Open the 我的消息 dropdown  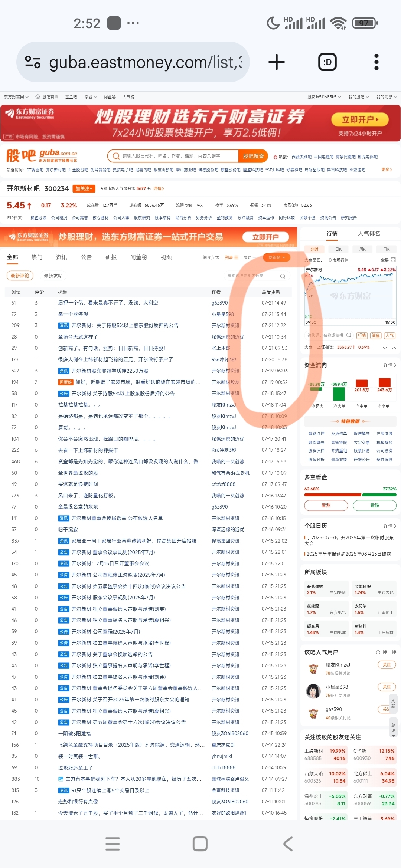[387, 97]
